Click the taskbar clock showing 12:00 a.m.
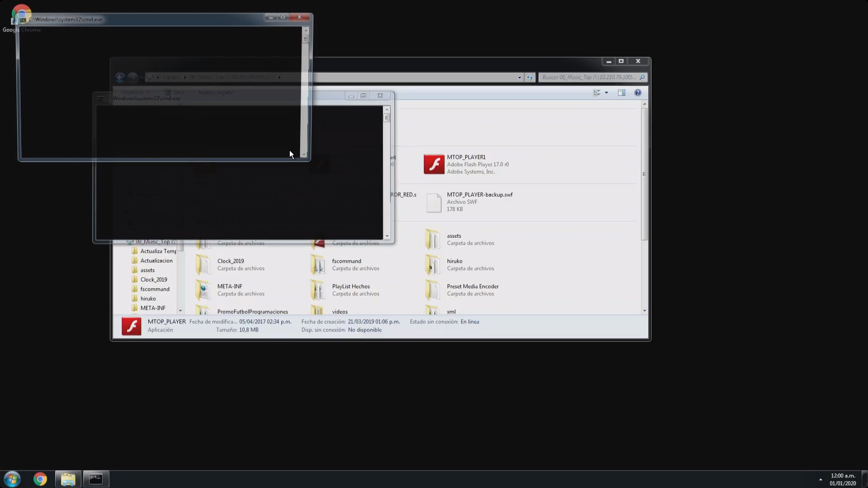Screen dimensions: 868x488 pos(843,479)
